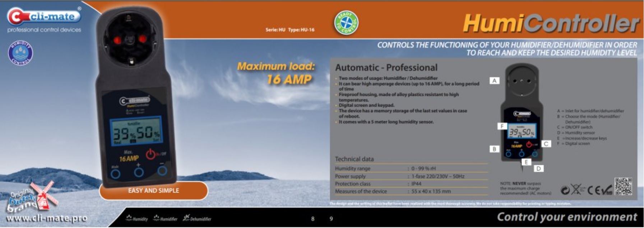This screenshot has height=228, width=644.
Task: Click the circular recycling symbol beside the bin
Action: point(565,190)
